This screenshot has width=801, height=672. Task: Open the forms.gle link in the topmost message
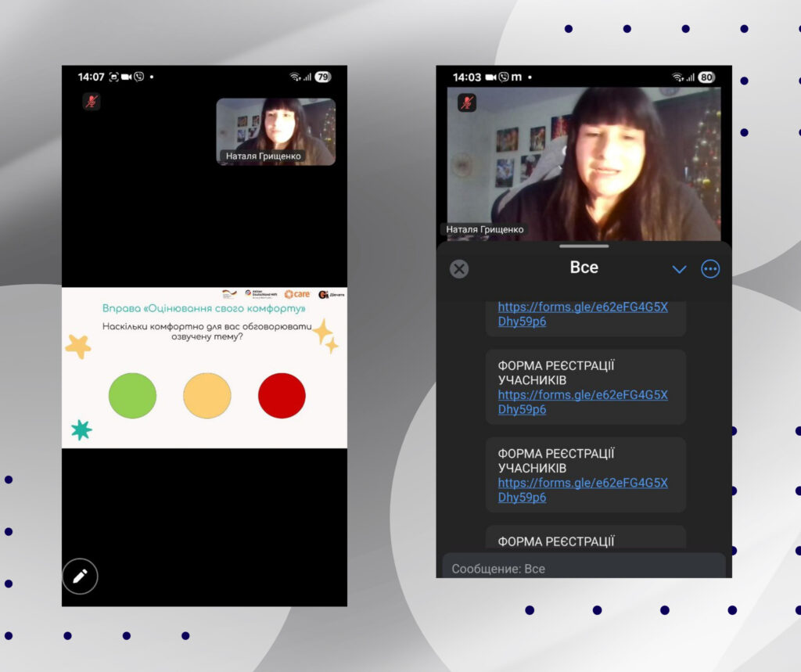(583, 314)
